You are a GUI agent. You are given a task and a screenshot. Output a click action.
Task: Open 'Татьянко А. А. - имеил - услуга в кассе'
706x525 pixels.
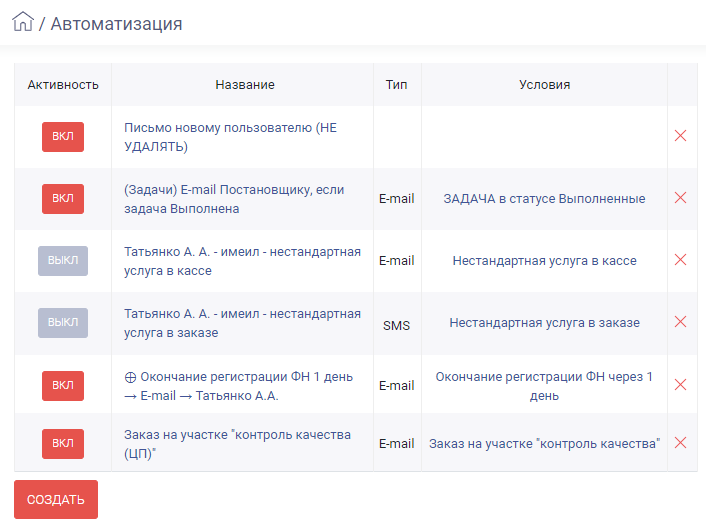(242, 261)
